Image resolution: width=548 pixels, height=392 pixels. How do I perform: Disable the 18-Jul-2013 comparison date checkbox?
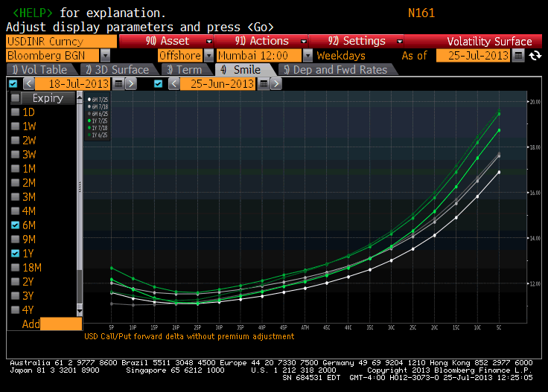point(13,84)
